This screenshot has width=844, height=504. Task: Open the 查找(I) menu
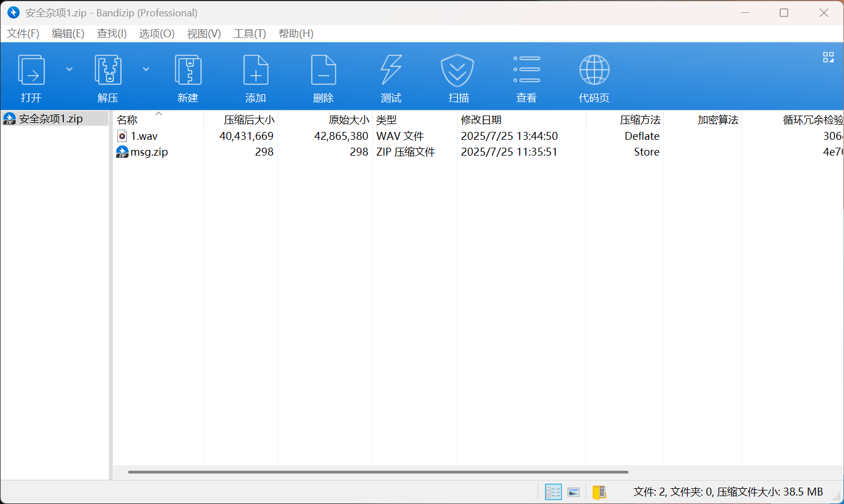click(x=112, y=34)
